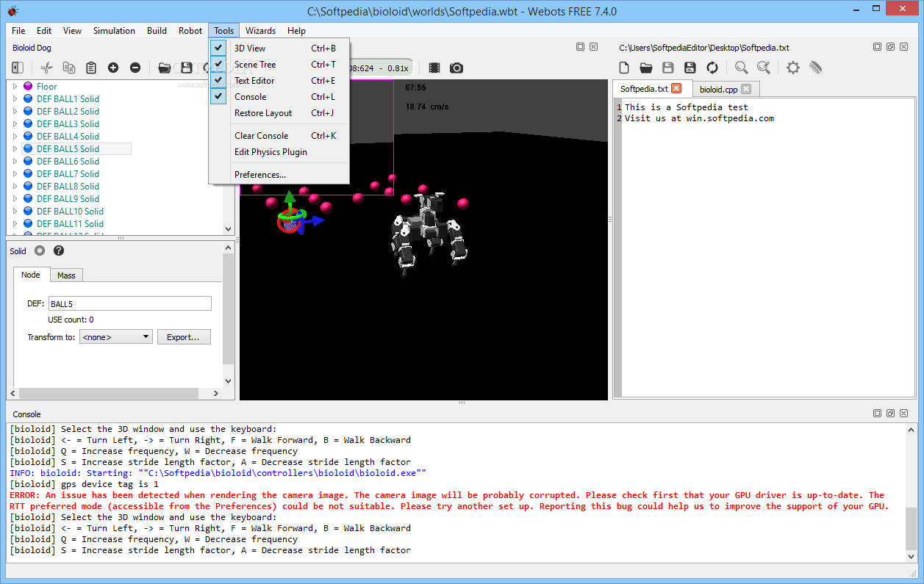This screenshot has height=584, width=924.
Task: Save world floppy icon in main toolbar
Action: (187, 68)
